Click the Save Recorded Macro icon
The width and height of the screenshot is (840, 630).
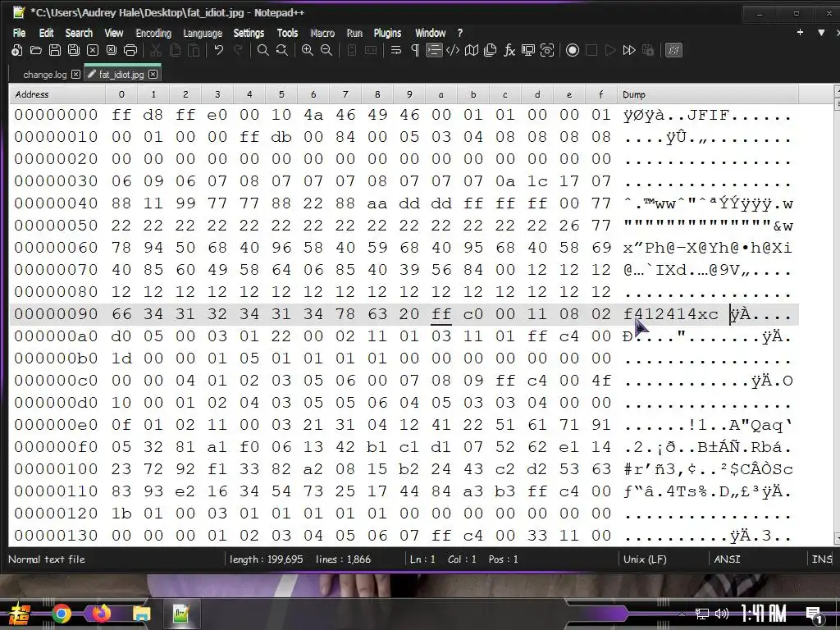[x=648, y=50]
